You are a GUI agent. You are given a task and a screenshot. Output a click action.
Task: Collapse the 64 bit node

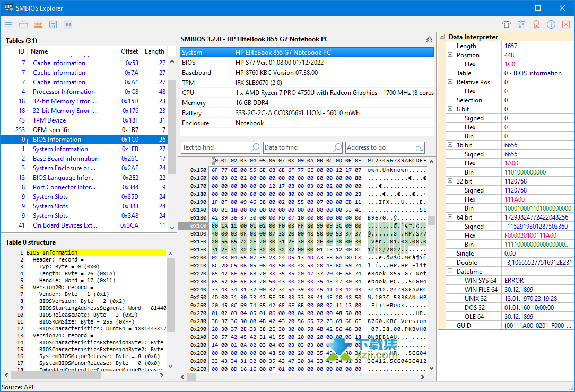[450, 217]
